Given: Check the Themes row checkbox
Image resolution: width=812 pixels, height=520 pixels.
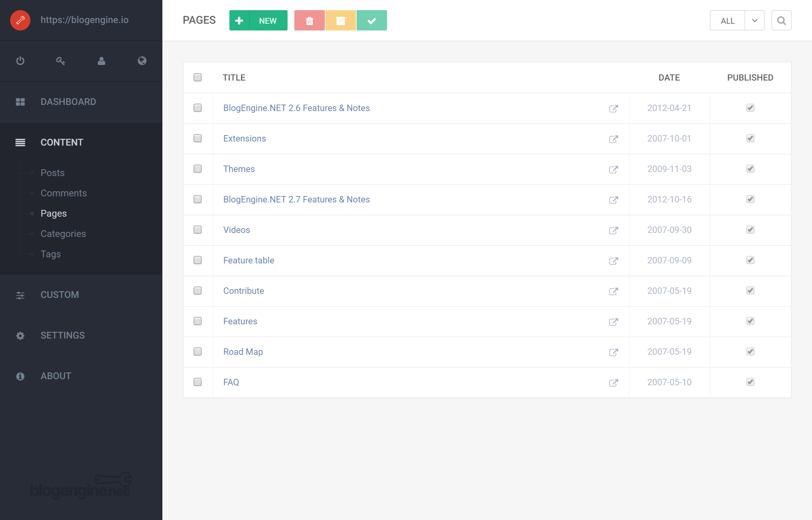Looking at the screenshot, I should click(x=198, y=169).
